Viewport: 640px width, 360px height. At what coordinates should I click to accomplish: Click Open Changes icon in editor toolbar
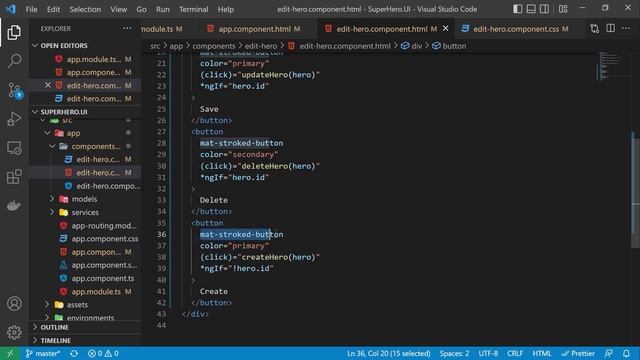coord(595,29)
